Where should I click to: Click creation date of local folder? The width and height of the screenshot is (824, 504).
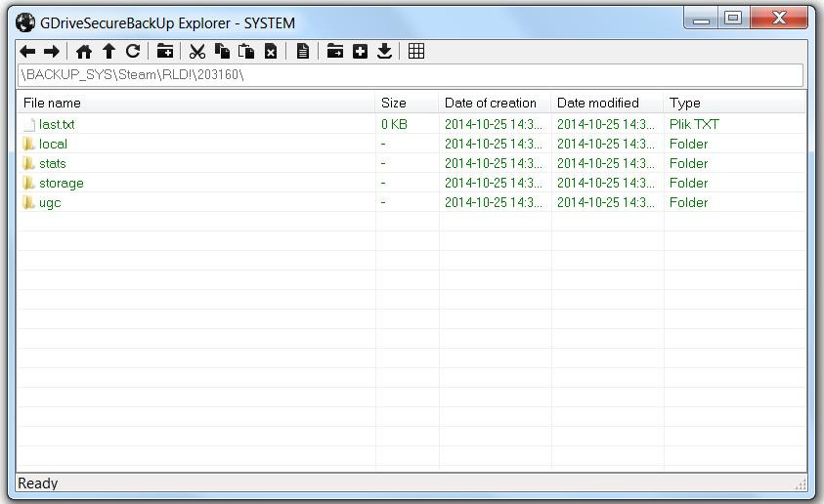[x=493, y=144]
